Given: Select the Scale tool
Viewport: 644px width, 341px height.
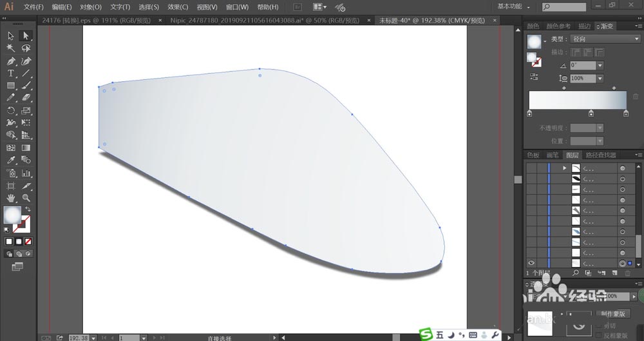Looking at the screenshot, I should pos(26,111).
